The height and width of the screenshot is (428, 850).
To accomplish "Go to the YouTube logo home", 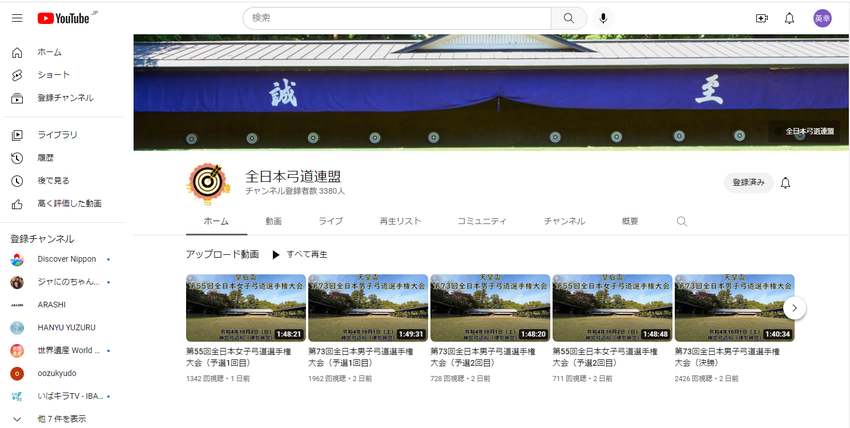I will [64, 18].
